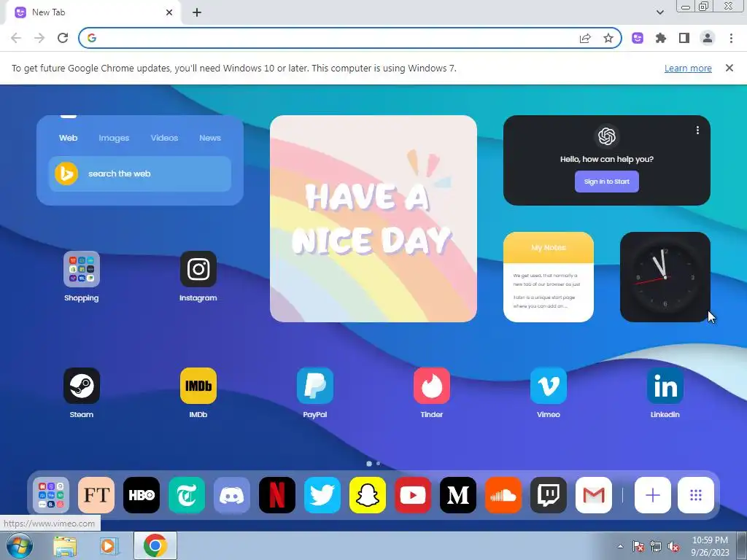
Task: Open the Steam shortcut
Action: pyautogui.click(x=82, y=386)
